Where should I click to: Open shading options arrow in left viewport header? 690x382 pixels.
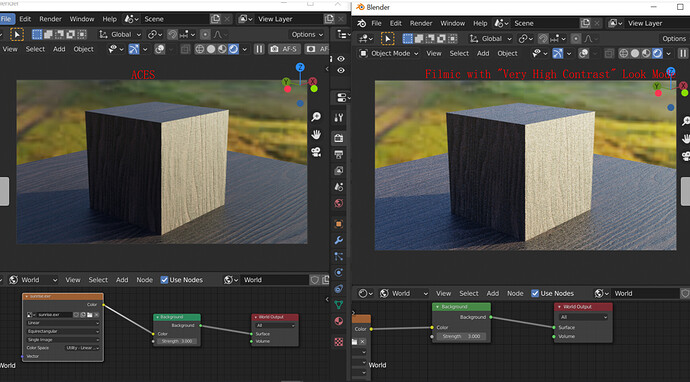pos(245,49)
